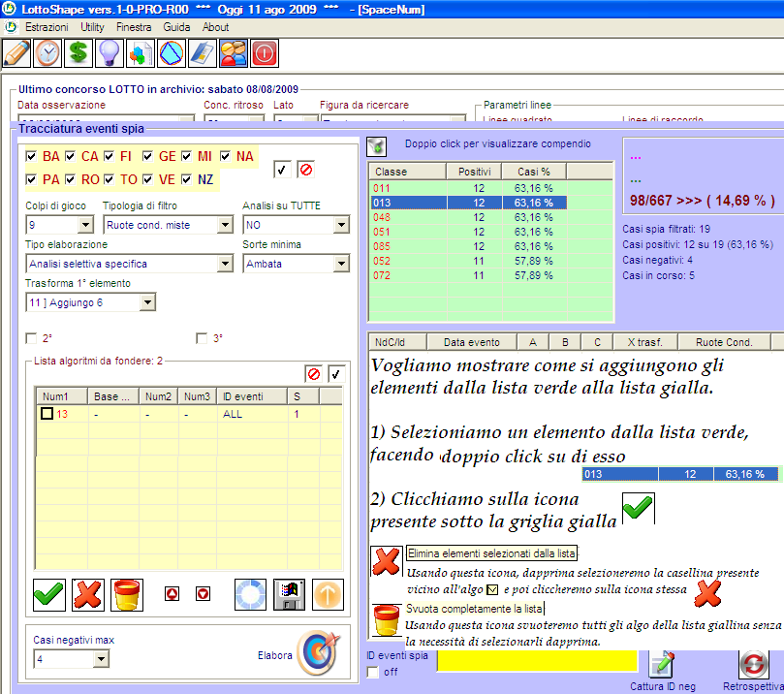
Task: Click the check icon above the algorithm list
Action: point(336,373)
